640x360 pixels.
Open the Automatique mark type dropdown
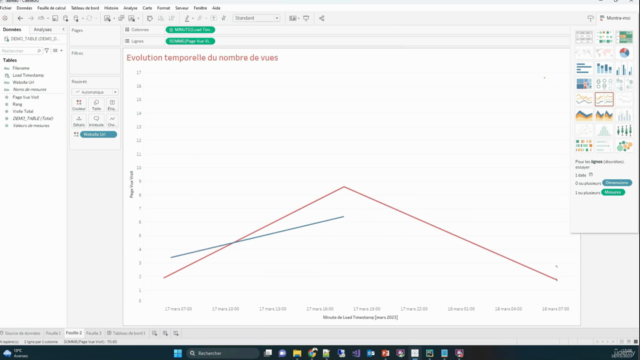coord(95,92)
